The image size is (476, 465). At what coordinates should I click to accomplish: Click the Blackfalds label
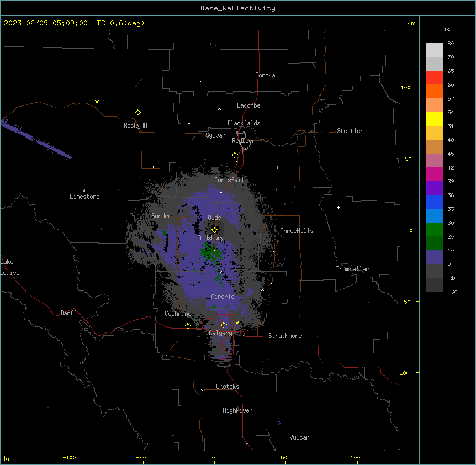click(244, 123)
